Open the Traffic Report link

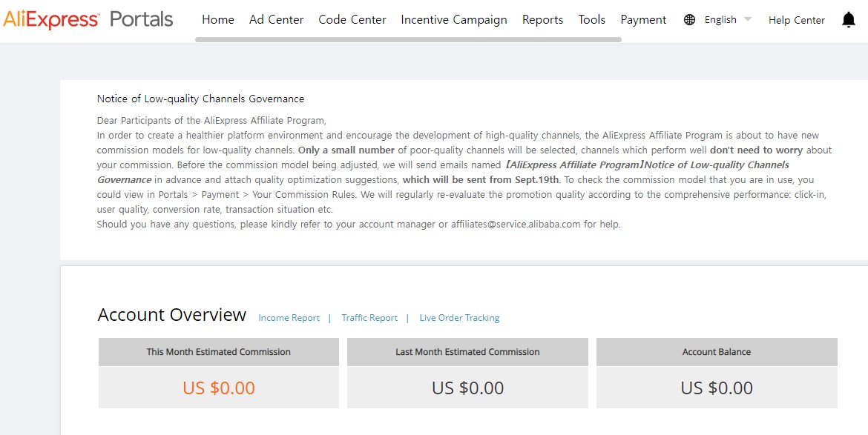pyautogui.click(x=369, y=318)
